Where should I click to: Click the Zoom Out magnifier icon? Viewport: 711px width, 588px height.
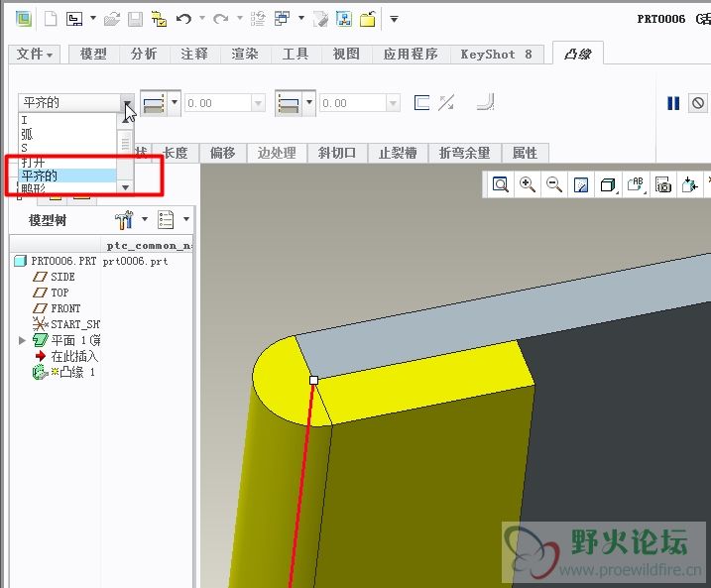[554, 184]
